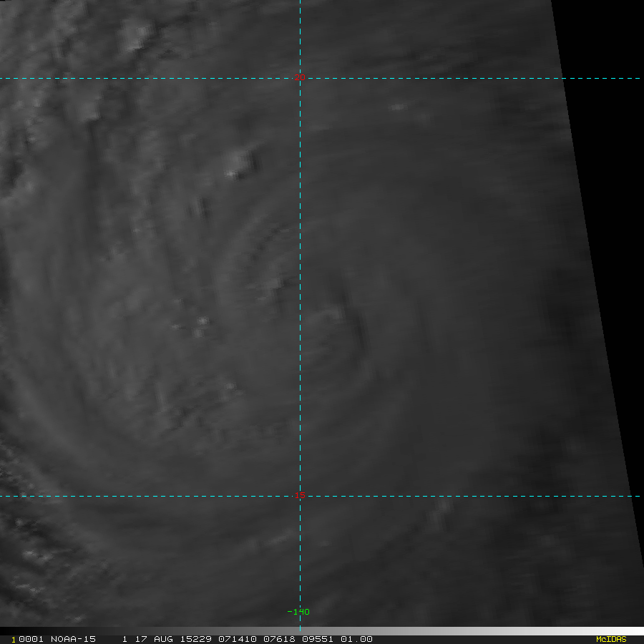This screenshot has height=644, width=644.
Task: Click the yellow McIDAS label
Action: [x=611, y=639]
